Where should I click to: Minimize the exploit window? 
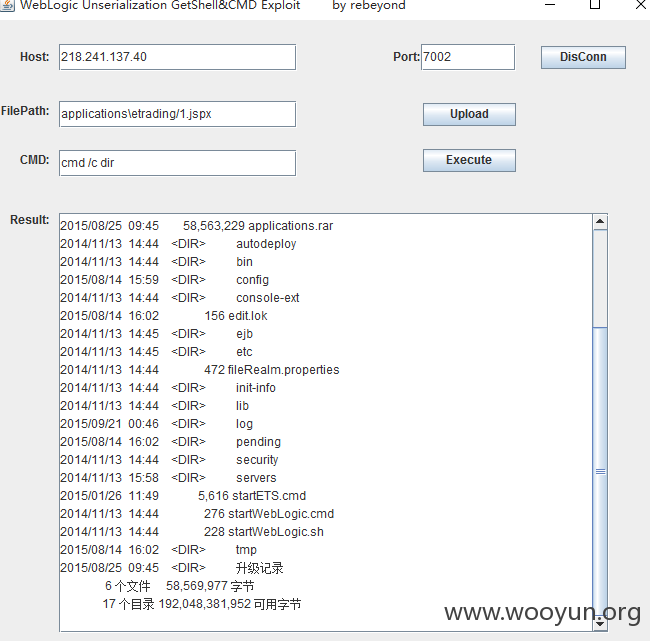tap(550, 5)
